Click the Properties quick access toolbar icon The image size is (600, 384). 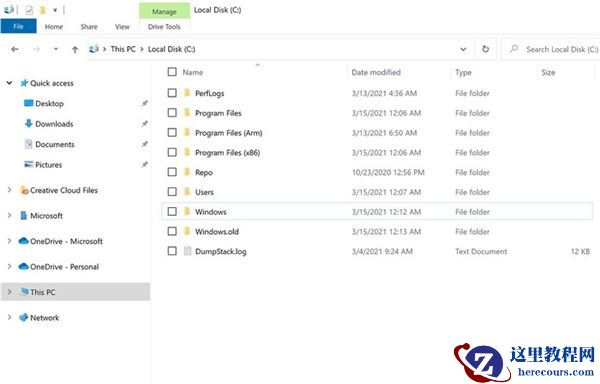tap(29, 10)
